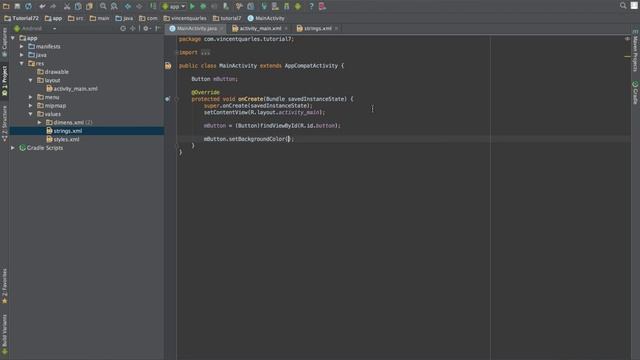Click the collapse all icon in Project panel
This screenshot has height=360, width=640.
133,29
